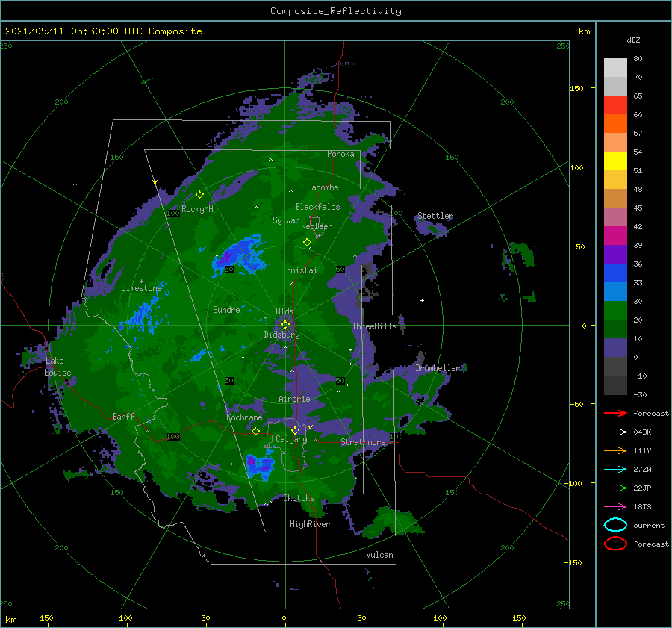Click the Okotoks town label
Viewport: 672px width, 628px height.
[x=299, y=498]
